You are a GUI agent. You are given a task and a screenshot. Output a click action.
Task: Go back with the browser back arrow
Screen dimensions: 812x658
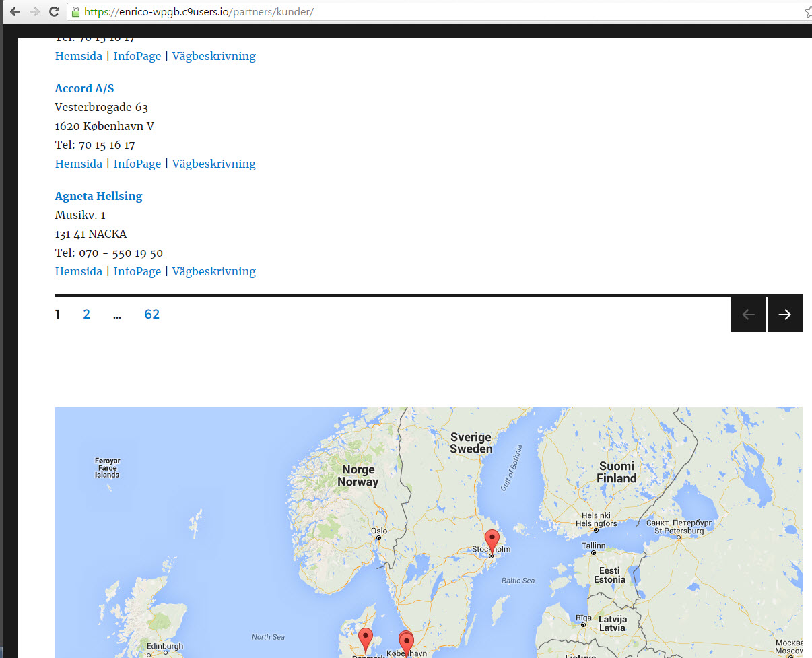(15, 12)
